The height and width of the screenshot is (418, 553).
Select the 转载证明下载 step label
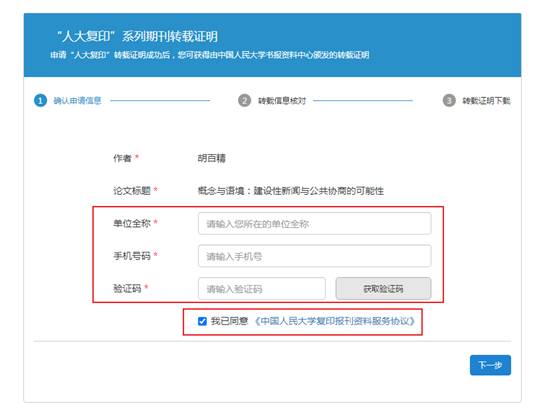pyautogui.click(x=486, y=101)
